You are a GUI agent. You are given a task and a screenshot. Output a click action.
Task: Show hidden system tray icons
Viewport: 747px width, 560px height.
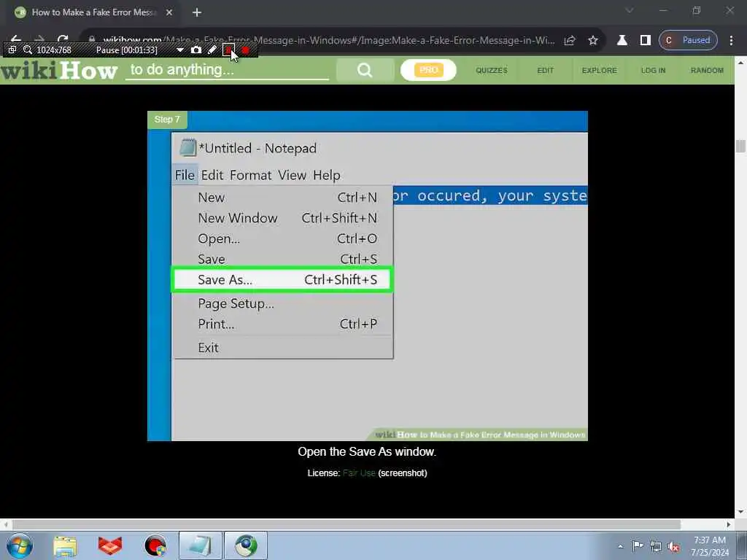click(620, 546)
